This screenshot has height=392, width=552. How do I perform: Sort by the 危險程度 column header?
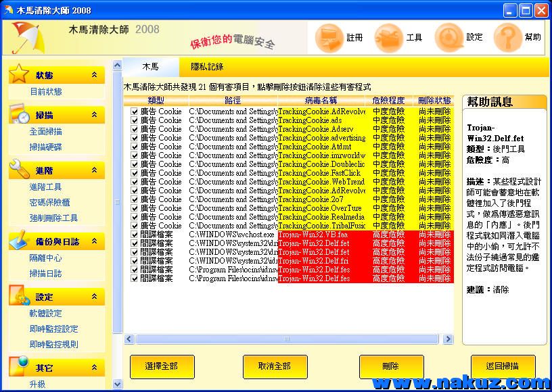click(x=389, y=101)
